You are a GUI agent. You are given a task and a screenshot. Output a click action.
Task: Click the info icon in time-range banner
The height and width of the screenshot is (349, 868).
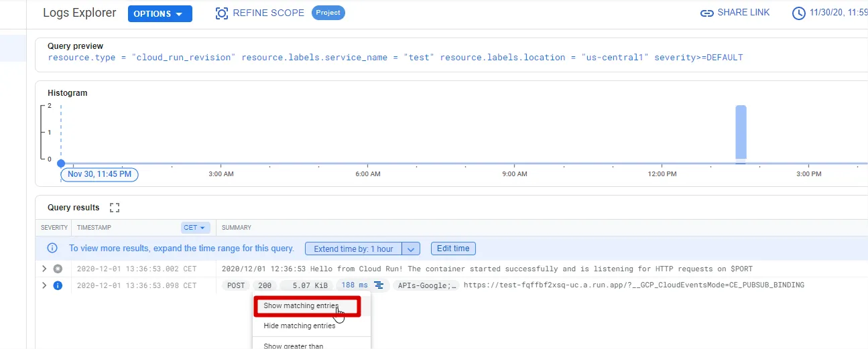coord(52,249)
